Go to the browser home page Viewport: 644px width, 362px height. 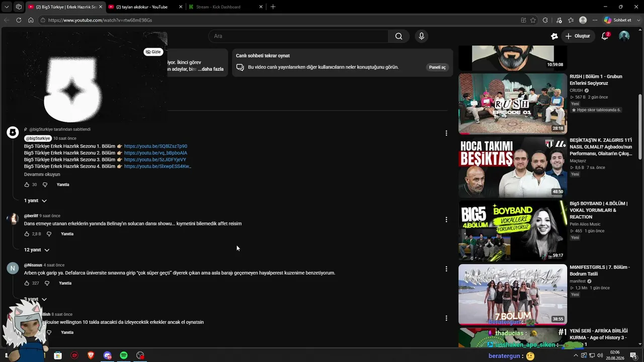pyautogui.click(x=31, y=20)
